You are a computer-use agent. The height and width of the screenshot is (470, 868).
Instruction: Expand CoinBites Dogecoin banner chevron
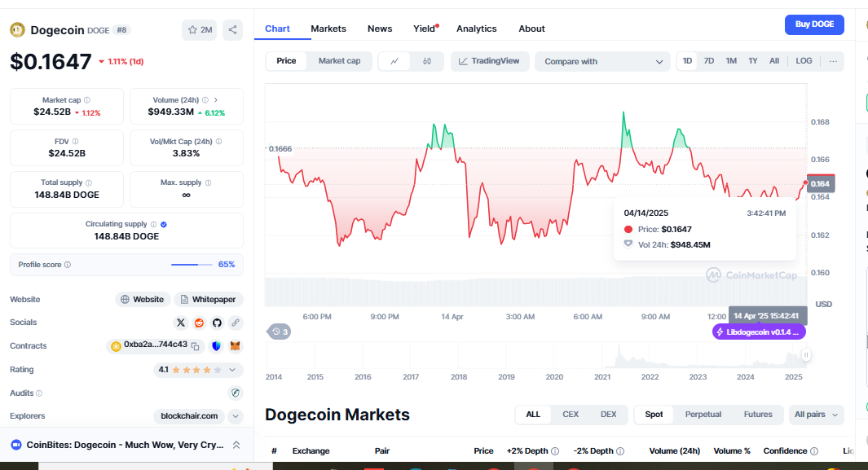tap(236, 445)
